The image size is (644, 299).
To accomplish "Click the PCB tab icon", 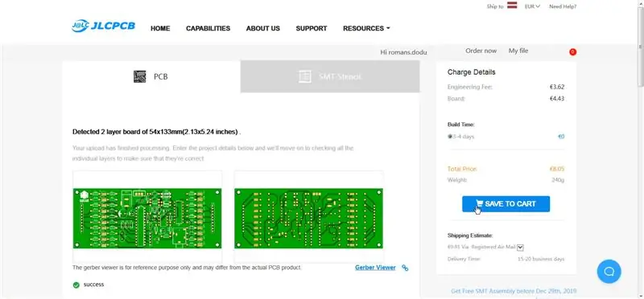I will 139,76.
